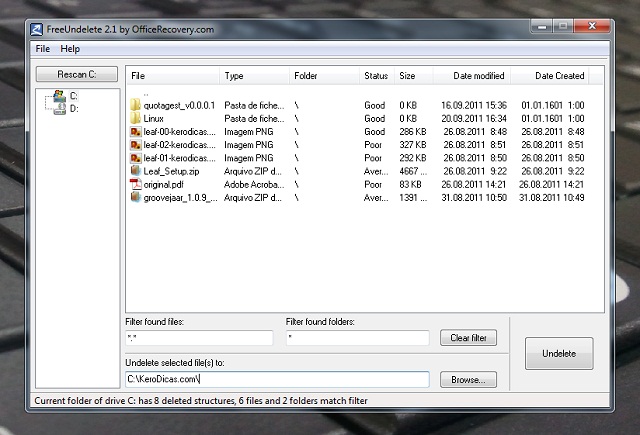Click the original.pdf Acrobat icon
This screenshot has width=640, height=435.
tap(136, 184)
